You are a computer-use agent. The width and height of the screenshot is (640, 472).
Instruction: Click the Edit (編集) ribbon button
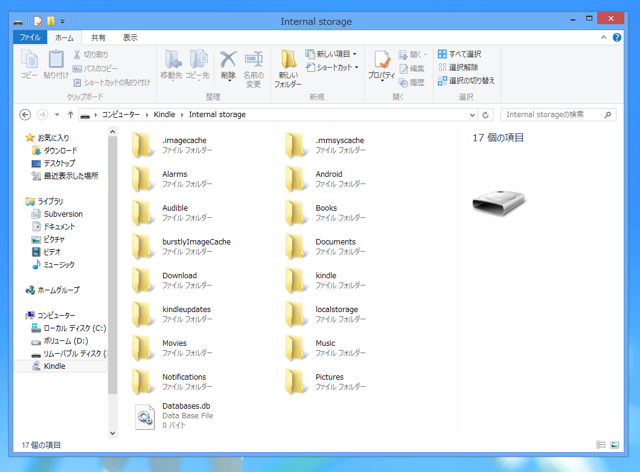pyautogui.click(x=412, y=69)
